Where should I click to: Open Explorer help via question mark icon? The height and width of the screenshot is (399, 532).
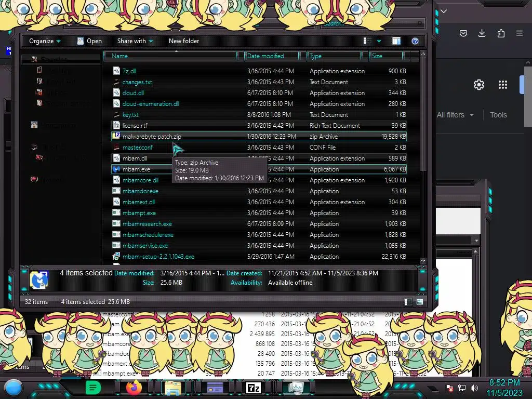coord(415,41)
